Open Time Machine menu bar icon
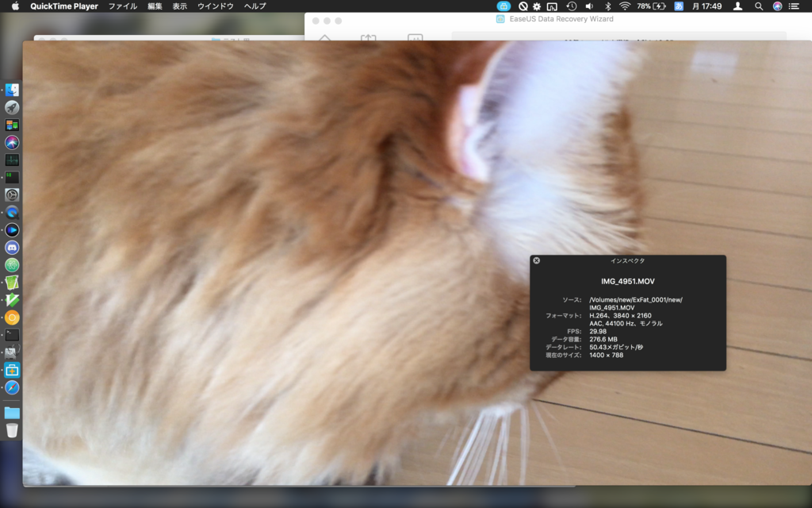 pos(571,6)
